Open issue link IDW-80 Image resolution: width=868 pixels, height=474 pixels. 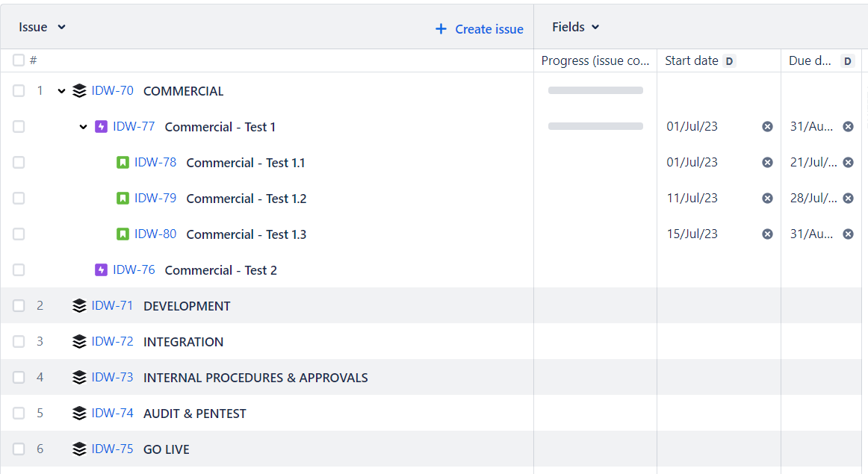155,234
